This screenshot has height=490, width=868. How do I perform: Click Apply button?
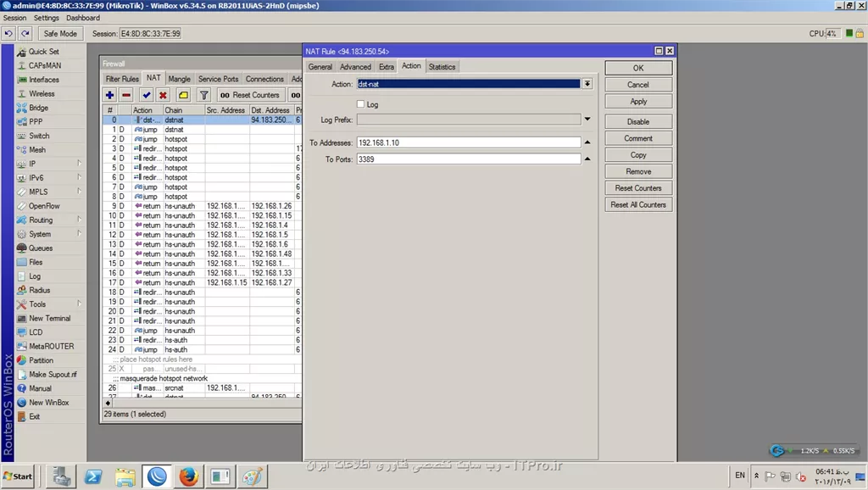[x=638, y=102]
